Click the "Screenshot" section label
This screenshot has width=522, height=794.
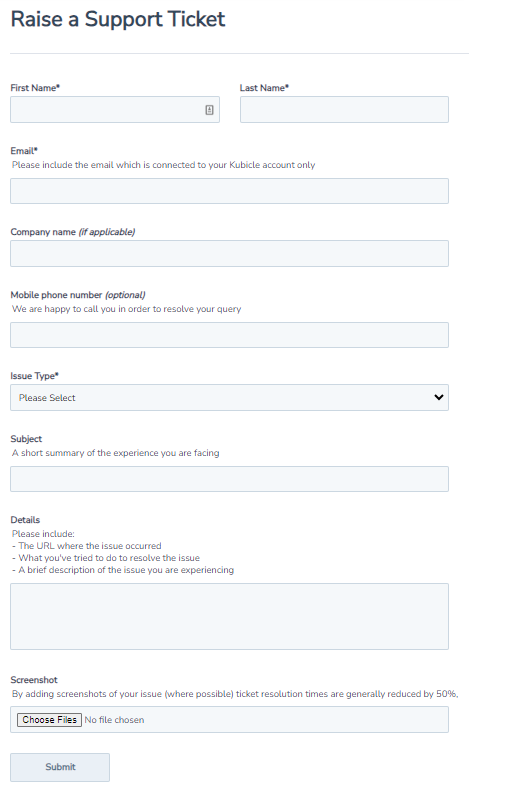34,680
